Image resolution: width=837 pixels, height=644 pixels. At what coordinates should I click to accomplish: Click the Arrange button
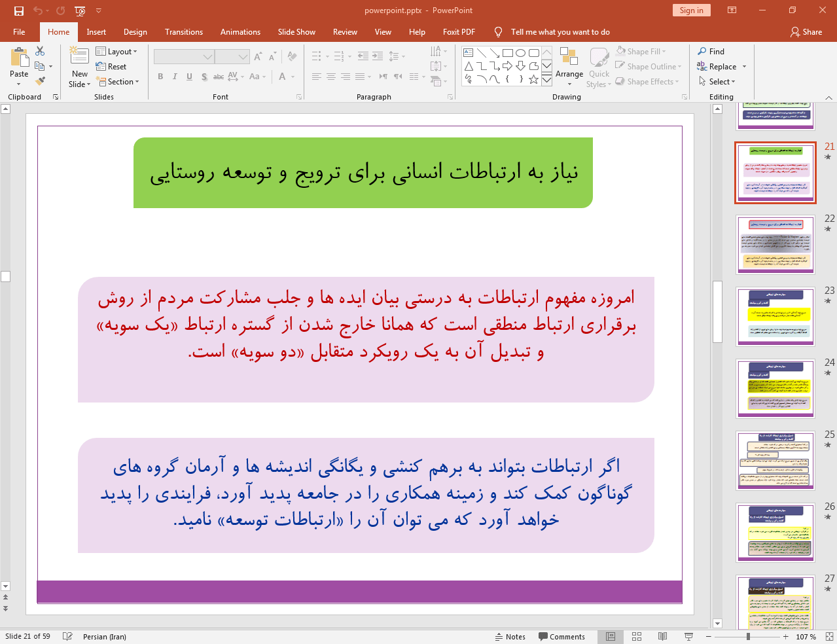[x=569, y=66]
